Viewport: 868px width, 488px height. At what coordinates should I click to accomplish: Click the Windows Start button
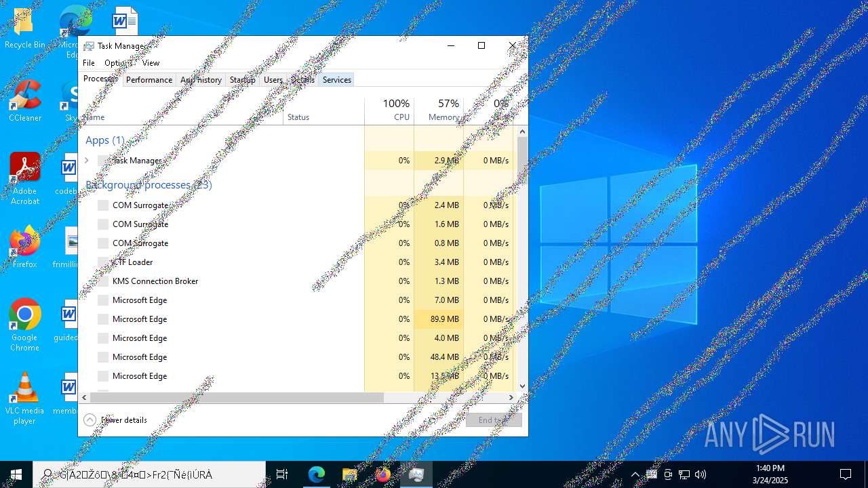pyautogui.click(x=16, y=474)
